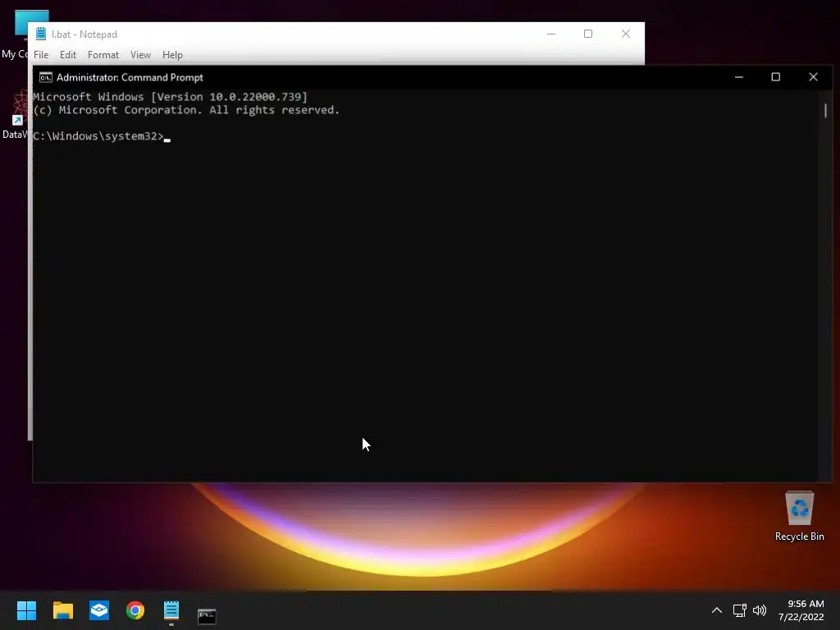Screen dimensions: 840x630
Task: Select the DataW shortcut desktop icon
Action: point(15,115)
